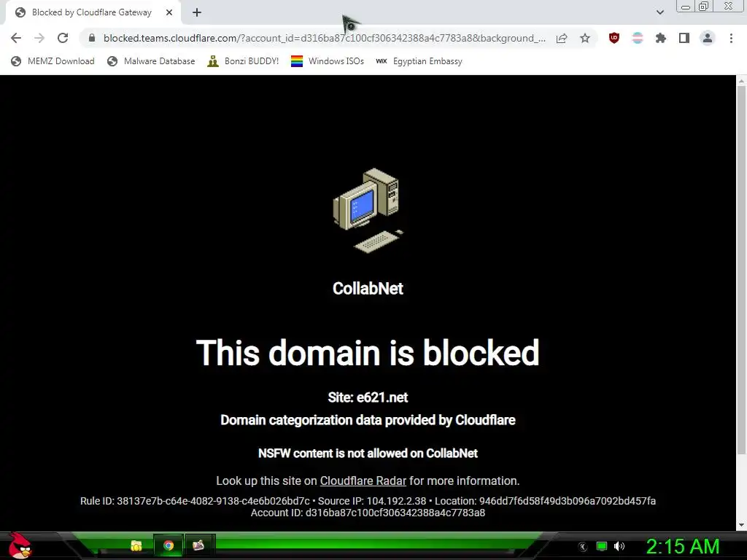Viewport: 747px width, 560px height.
Task: Open a new tab with plus button
Action: click(197, 12)
